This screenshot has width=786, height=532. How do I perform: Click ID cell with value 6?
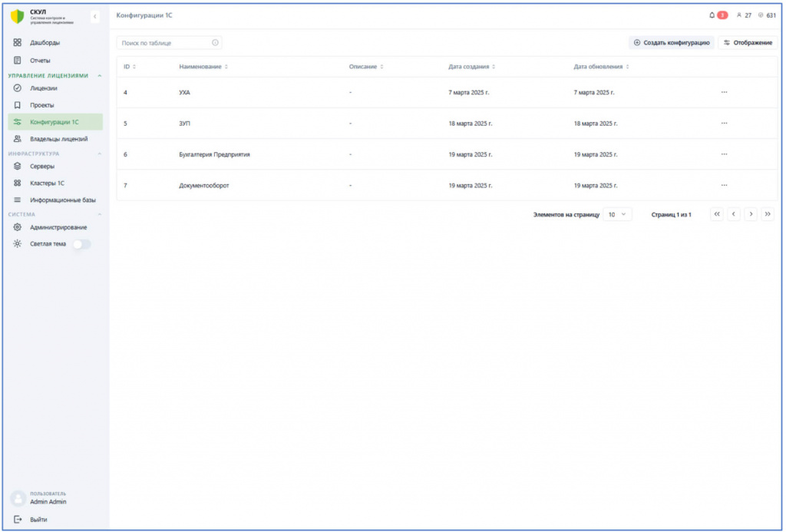125,155
